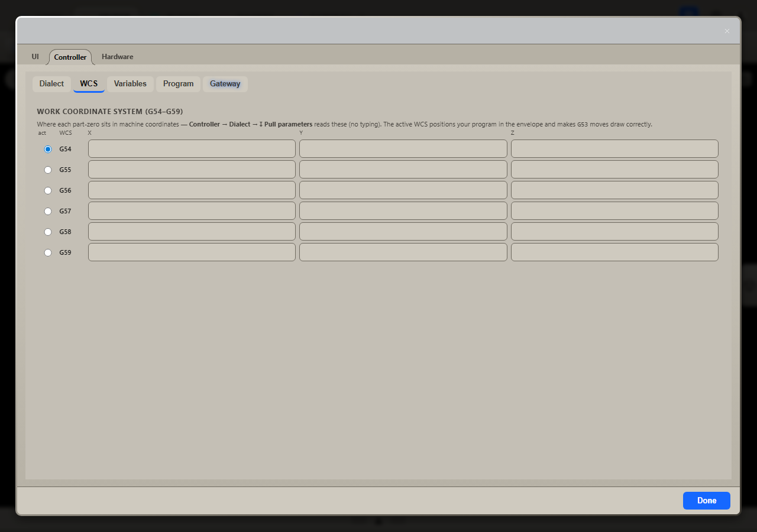Click the G55 Z offset field
Viewport: 757px width, 532px height.
click(x=614, y=170)
